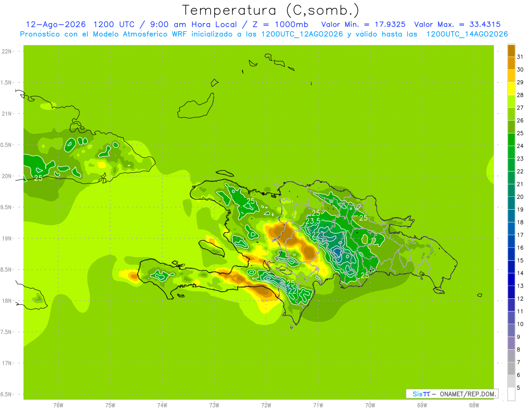Click the '17N' latitude axis label

(7, 363)
